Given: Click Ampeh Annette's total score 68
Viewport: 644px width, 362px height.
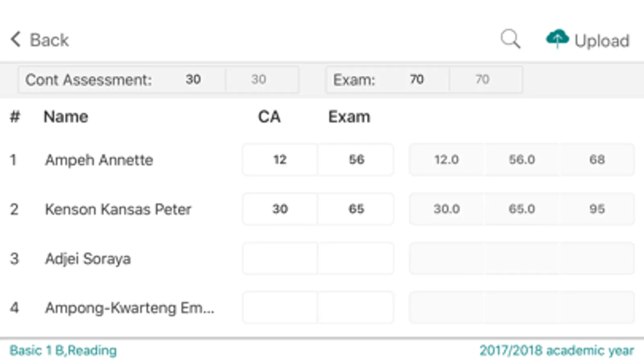Looking at the screenshot, I should (597, 160).
